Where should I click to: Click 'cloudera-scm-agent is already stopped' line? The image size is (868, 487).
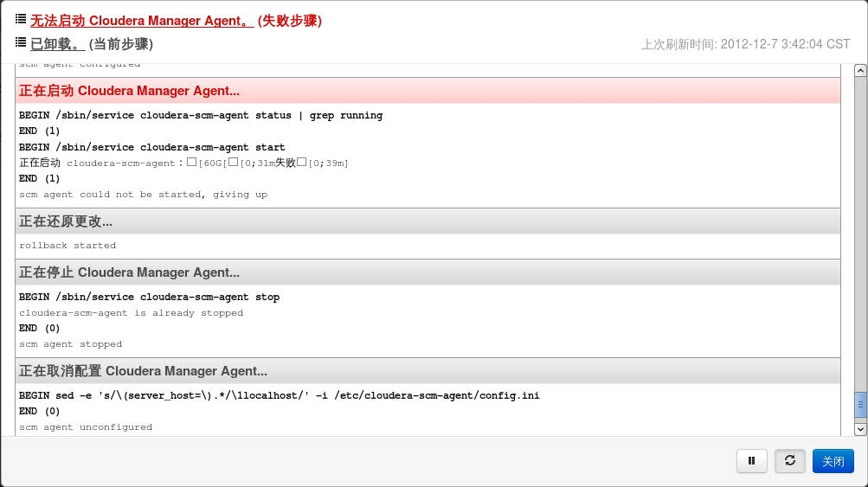132,312
